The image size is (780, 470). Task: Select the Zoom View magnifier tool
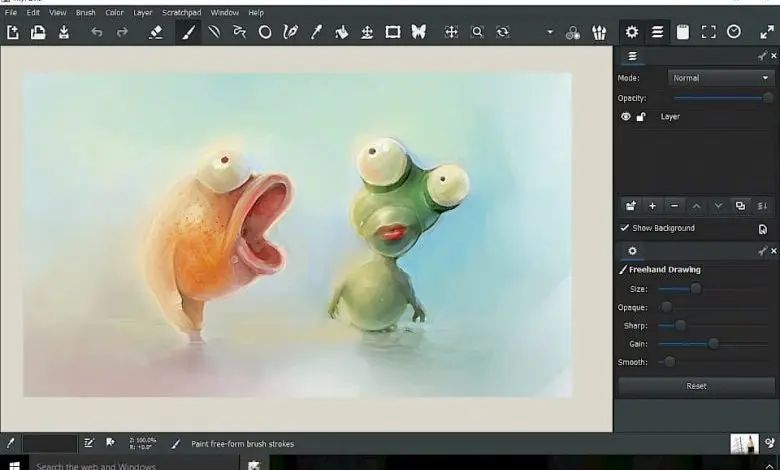tap(477, 32)
